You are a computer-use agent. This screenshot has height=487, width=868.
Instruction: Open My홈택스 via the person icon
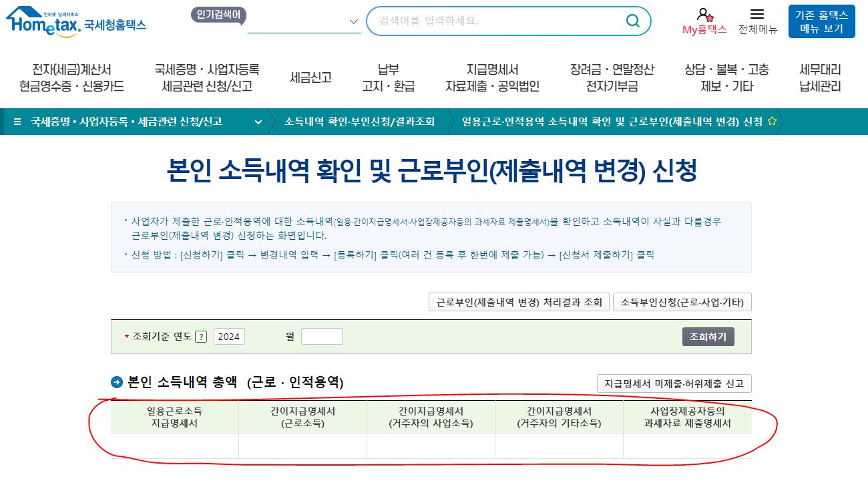[704, 15]
